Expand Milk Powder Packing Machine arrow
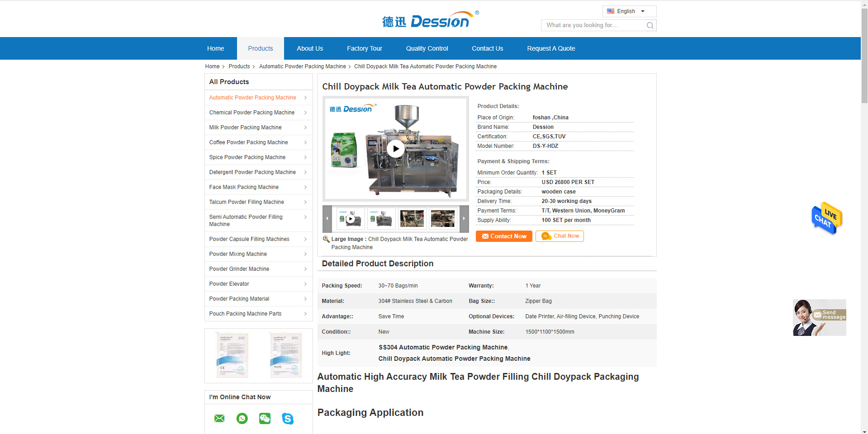This screenshot has width=868, height=434. [x=305, y=127]
